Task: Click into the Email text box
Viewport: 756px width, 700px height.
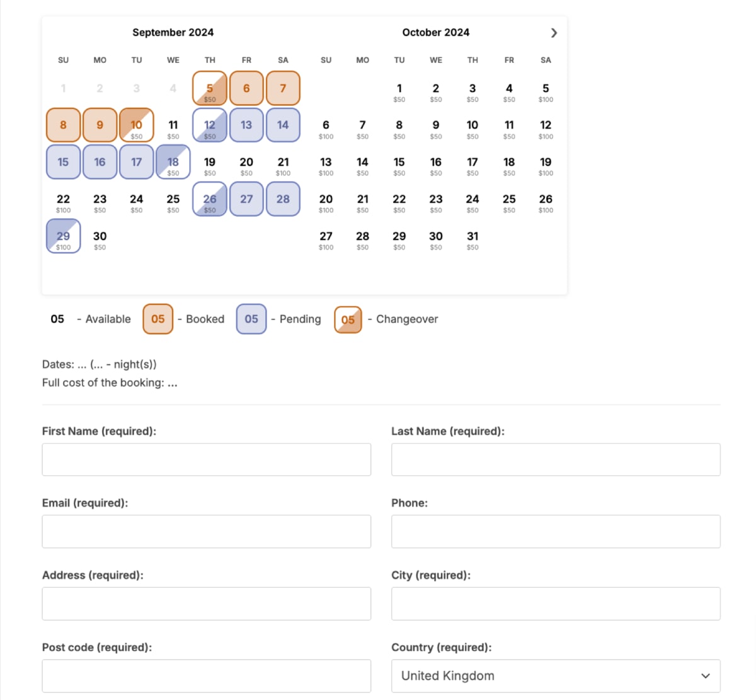Action: (207, 531)
